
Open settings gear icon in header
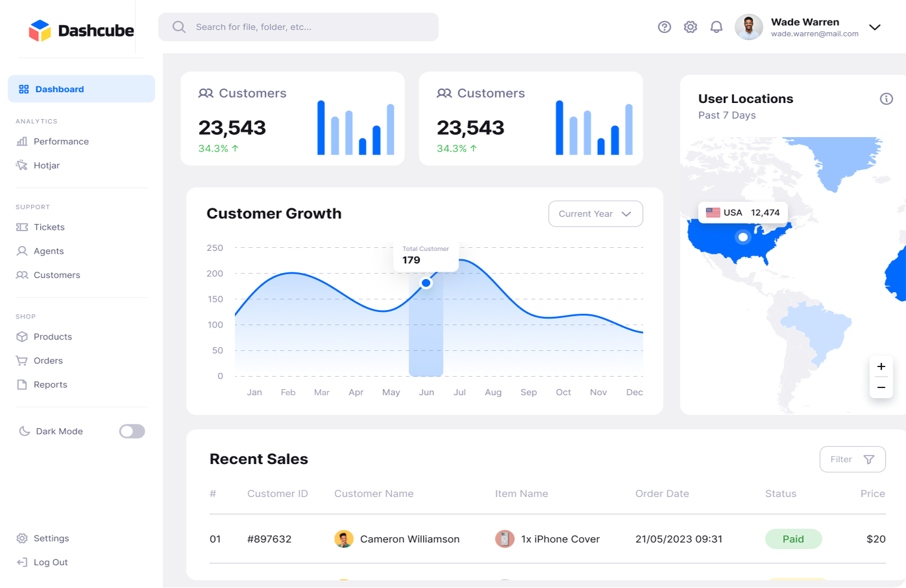(x=690, y=27)
